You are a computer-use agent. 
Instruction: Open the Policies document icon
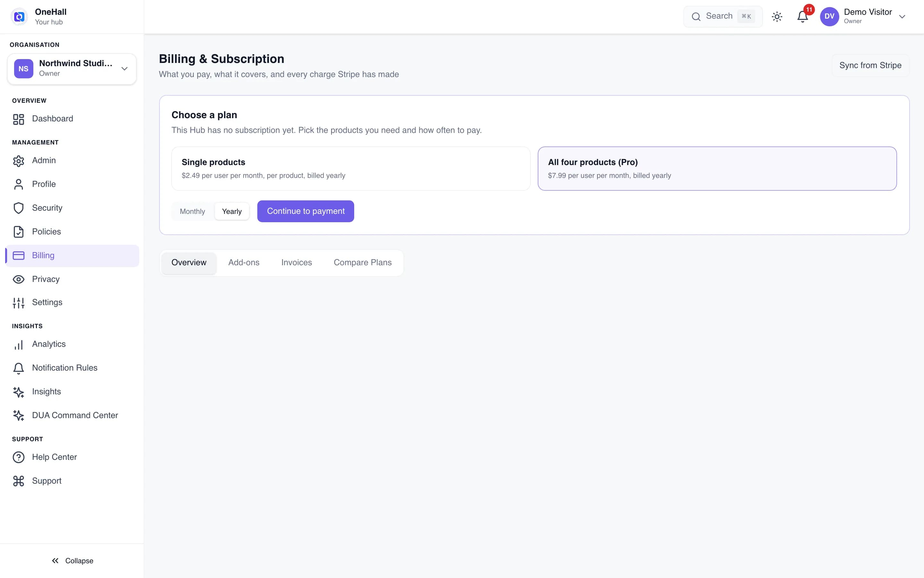click(18, 232)
